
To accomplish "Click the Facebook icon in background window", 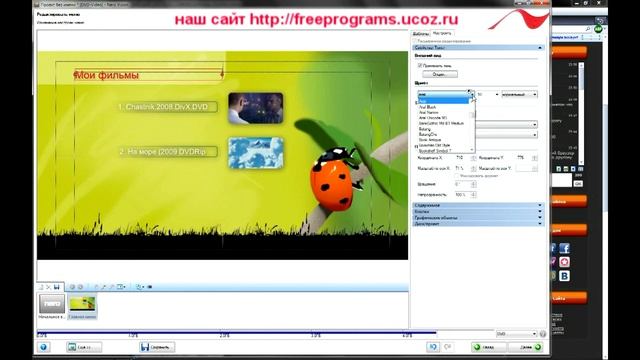I will tap(564, 248).
